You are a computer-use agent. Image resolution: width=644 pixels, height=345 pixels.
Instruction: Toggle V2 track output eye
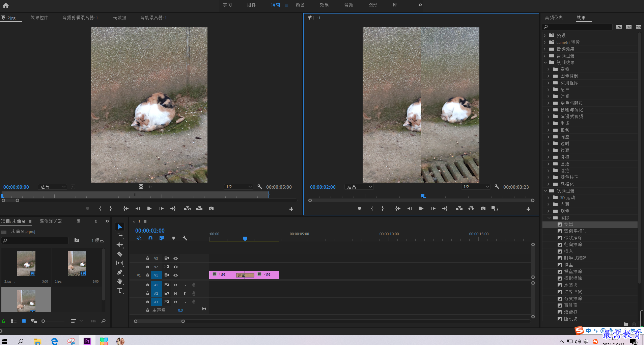point(175,267)
